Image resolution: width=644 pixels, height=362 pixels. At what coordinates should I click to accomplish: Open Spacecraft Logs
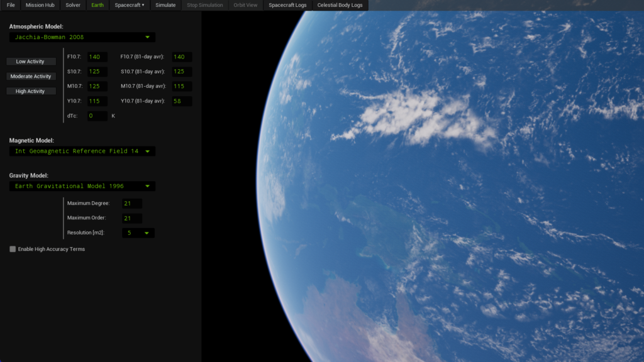click(287, 5)
